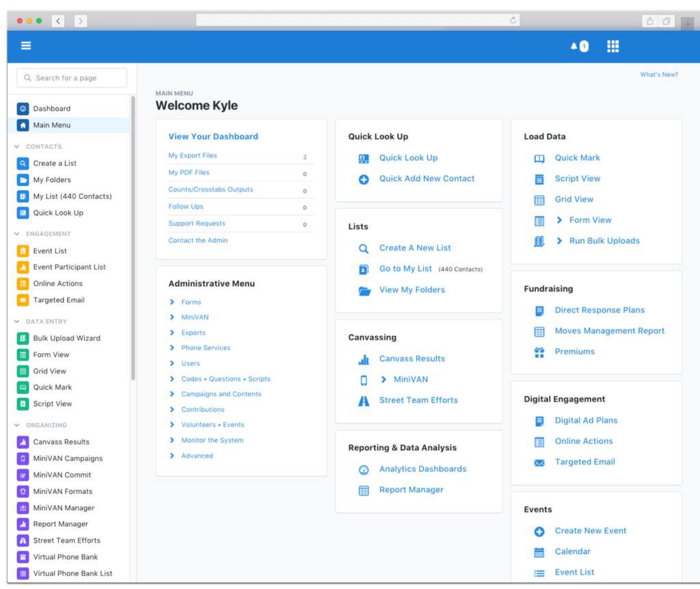Click the Street Team Efforts road icon
This screenshot has width=700, height=589.
(364, 401)
